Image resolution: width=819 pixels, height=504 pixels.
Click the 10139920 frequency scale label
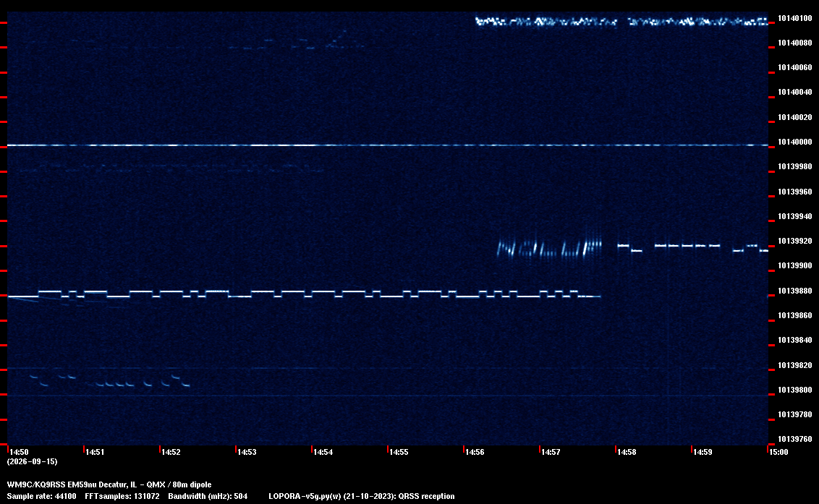tap(795, 241)
